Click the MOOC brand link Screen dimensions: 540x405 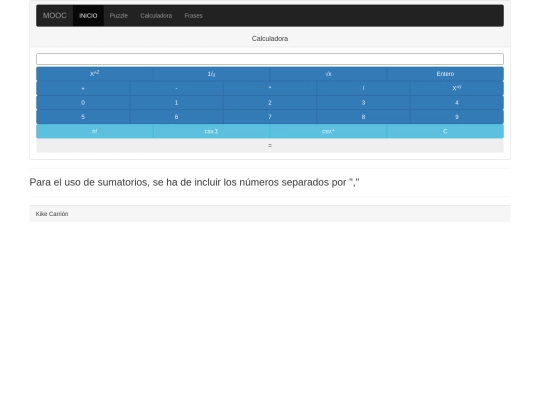[x=54, y=15]
